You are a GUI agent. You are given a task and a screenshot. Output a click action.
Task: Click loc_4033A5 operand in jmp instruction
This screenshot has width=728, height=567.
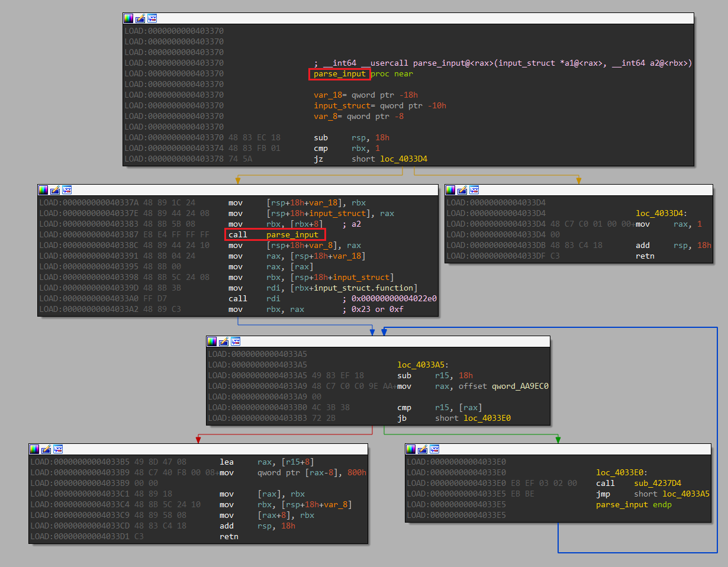[x=685, y=494]
